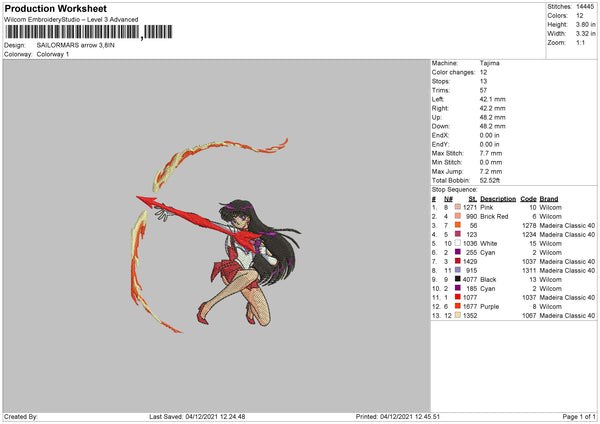Image resolution: width=600 pixels, height=424 pixels.
Task: Select the White description in row 5
Action: coord(489,243)
